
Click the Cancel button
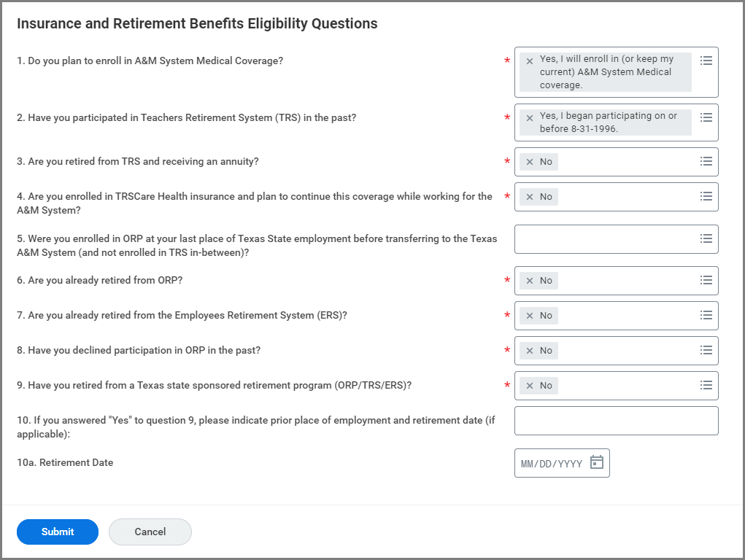(150, 532)
